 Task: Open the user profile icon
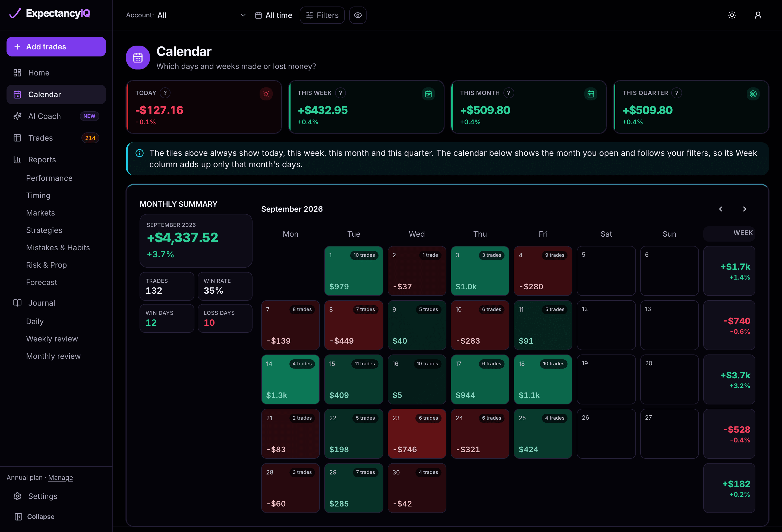[758, 15]
